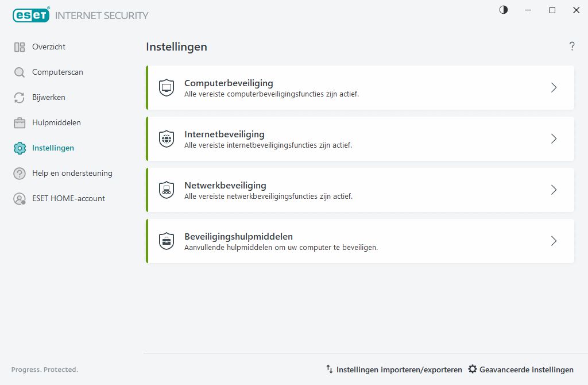Click the Computerbeveiliging monitor shield icon
Image resolution: width=588 pixels, height=385 pixels.
tap(166, 87)
